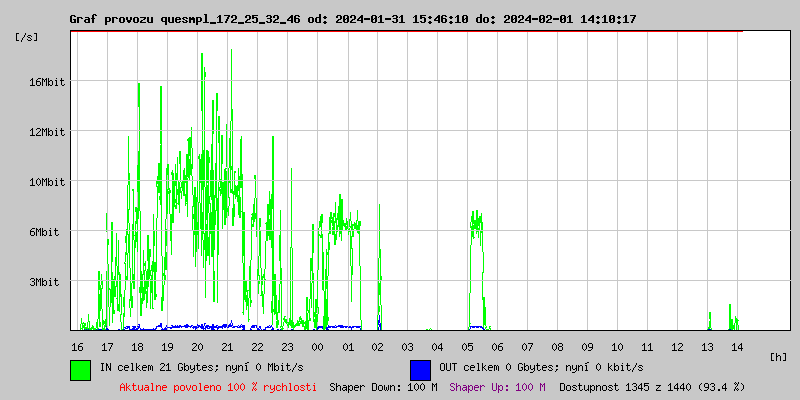This screenshot has height=400, width=800.
Task: Click the [h] hours unit label
Action: (x=778, y=356)
